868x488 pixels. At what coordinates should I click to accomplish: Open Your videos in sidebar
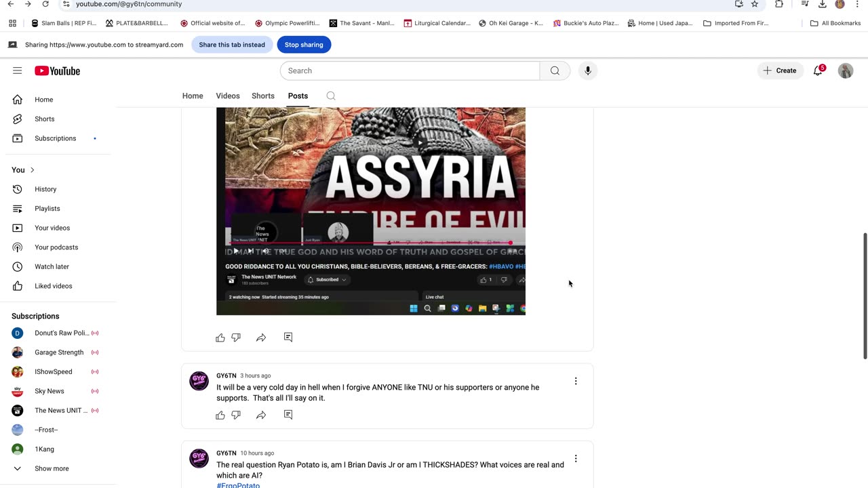(58, 228)
